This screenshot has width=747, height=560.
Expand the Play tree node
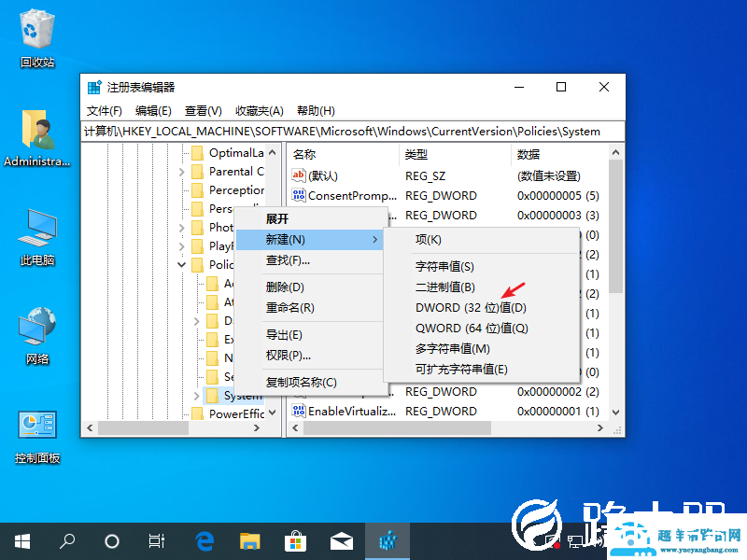pyautogui.click(x=181, y=246)
